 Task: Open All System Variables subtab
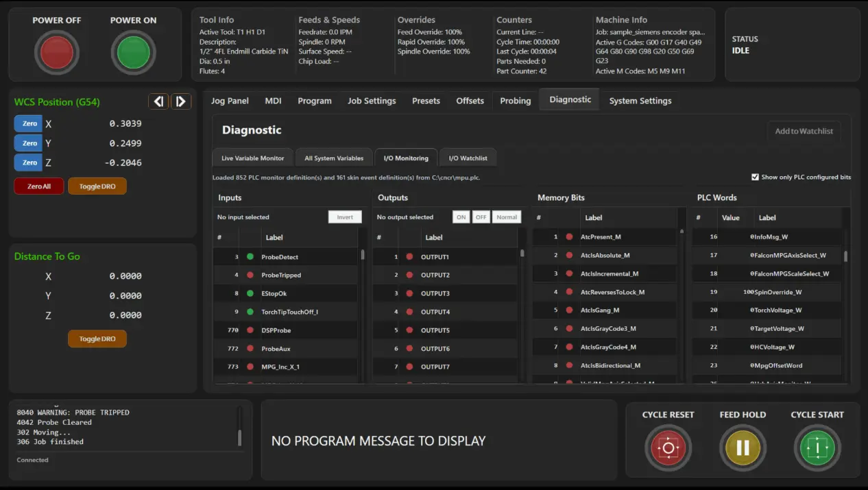[334, 158]
